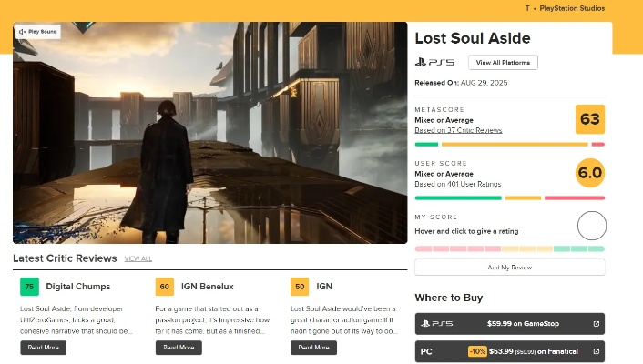Open Based on 401 User Ratings link
This screenshot has width=643, height=364.
click(460, 184)
